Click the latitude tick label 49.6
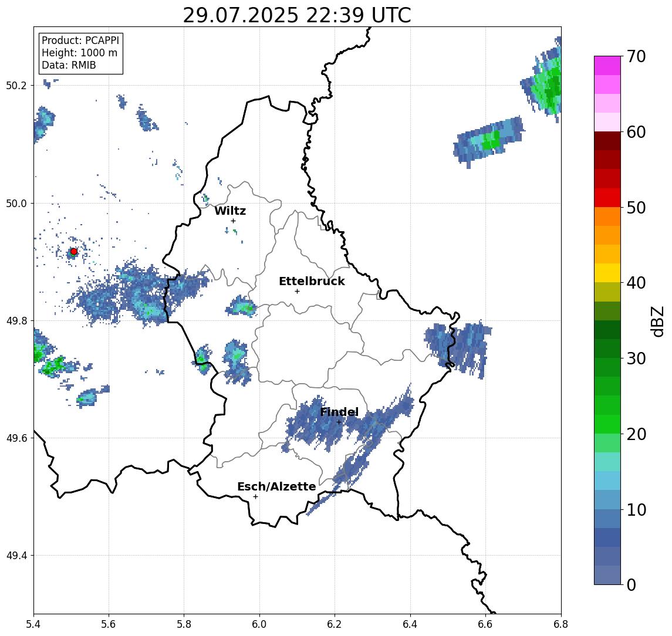The image size is (672, 636). 16,438
